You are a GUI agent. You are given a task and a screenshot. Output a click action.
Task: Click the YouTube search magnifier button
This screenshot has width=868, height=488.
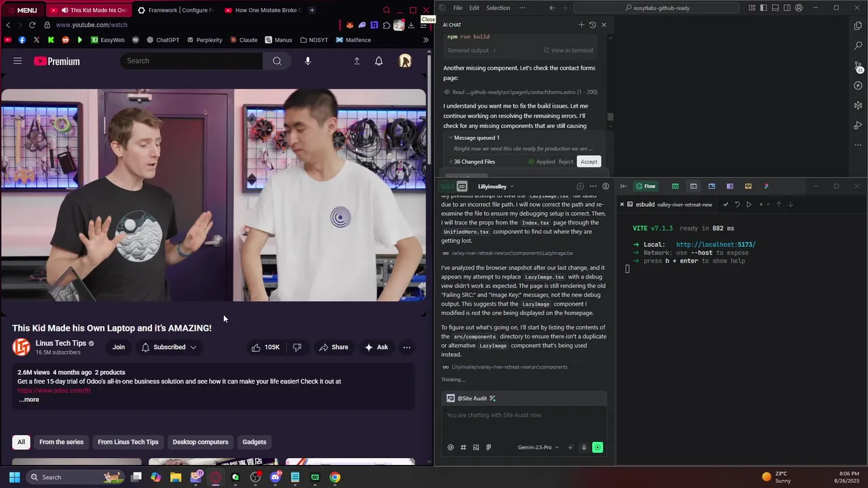tap(277, 61)
